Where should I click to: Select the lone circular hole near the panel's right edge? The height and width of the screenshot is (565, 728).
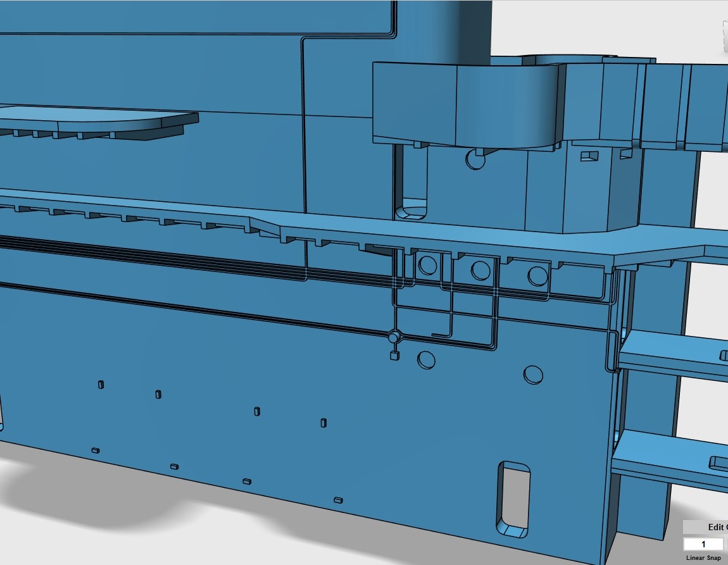point(533,375)
